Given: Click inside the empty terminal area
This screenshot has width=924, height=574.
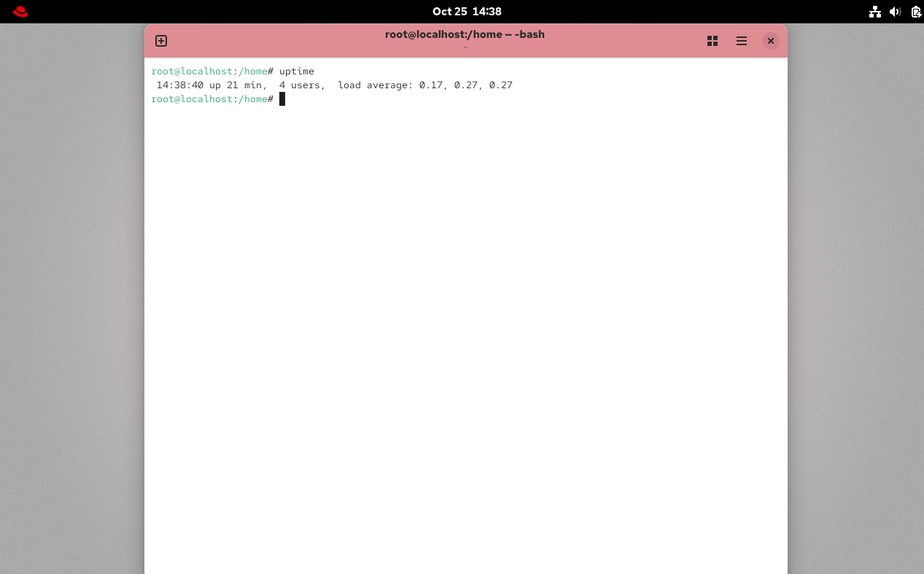Looking at the screenshot, I should [466, 292].
